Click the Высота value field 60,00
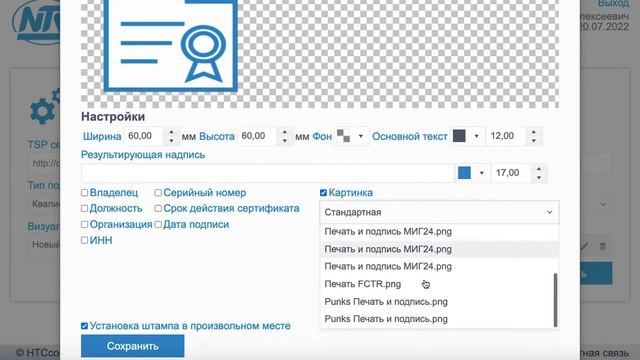This screenshot has width=640, height=360. (258, 136)
